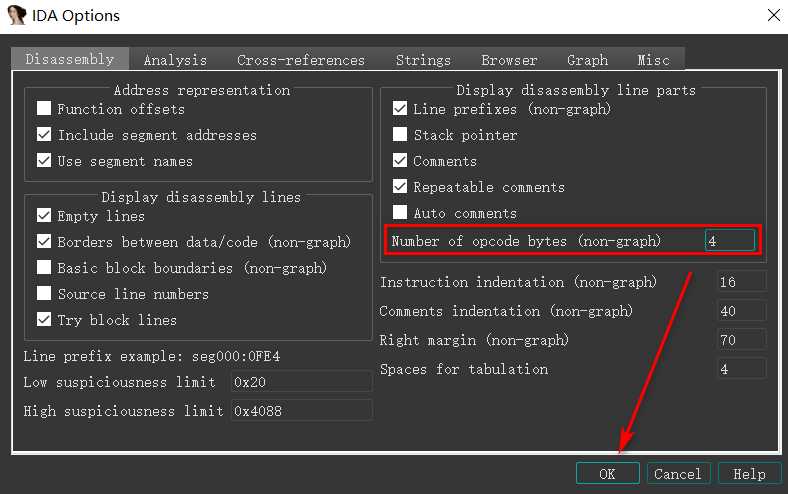This screenshot has height=494, width=788.
Task: Click the Instruction indentation value field
Action: [x=741, y=282]
